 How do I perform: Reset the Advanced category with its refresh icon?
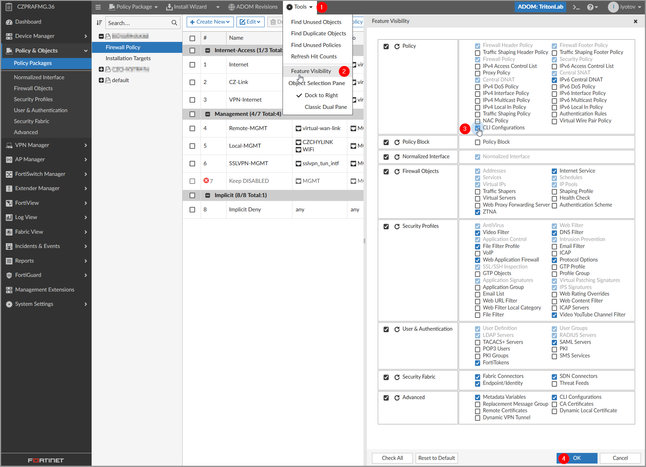397,398
